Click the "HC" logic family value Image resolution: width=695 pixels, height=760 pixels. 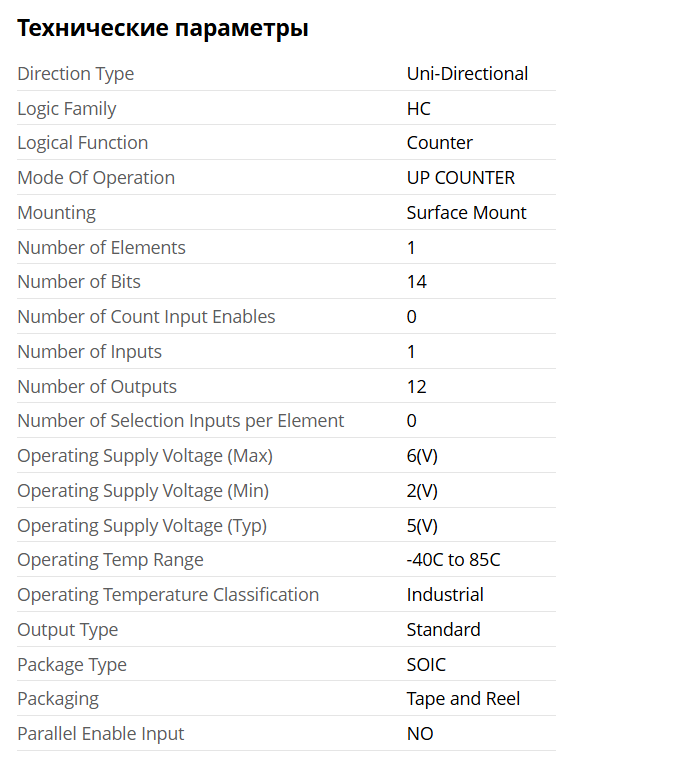click(418, 109)
